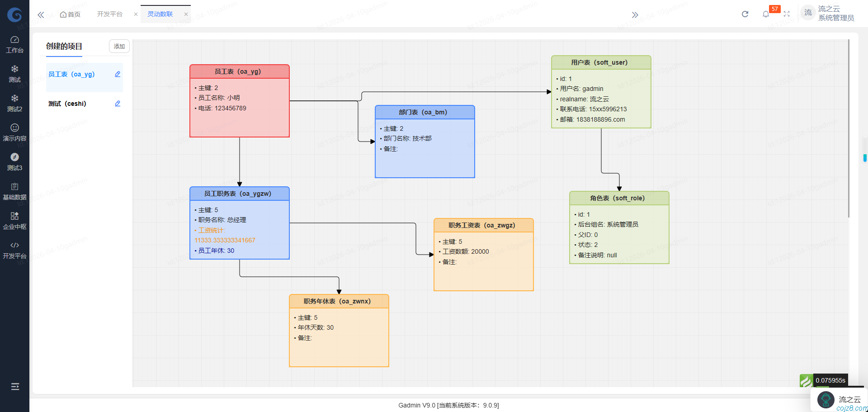
Task: Toggle fullscreen mode icon
Action: click(787, 14)
